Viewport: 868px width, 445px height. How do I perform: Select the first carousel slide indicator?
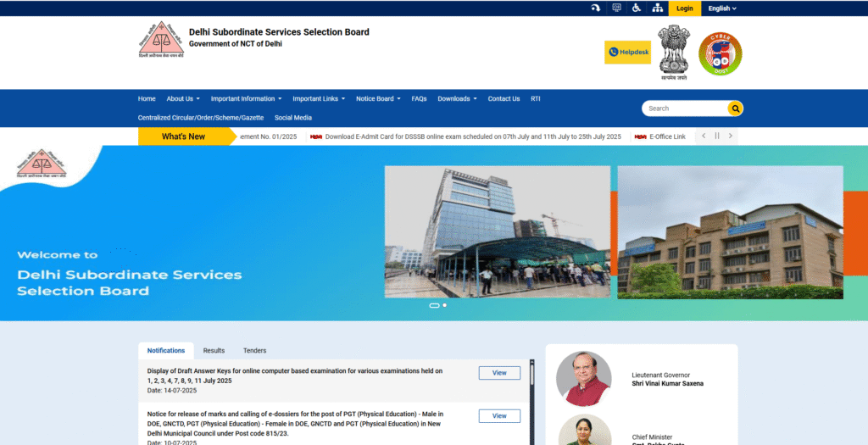click(x=435, y=305)
